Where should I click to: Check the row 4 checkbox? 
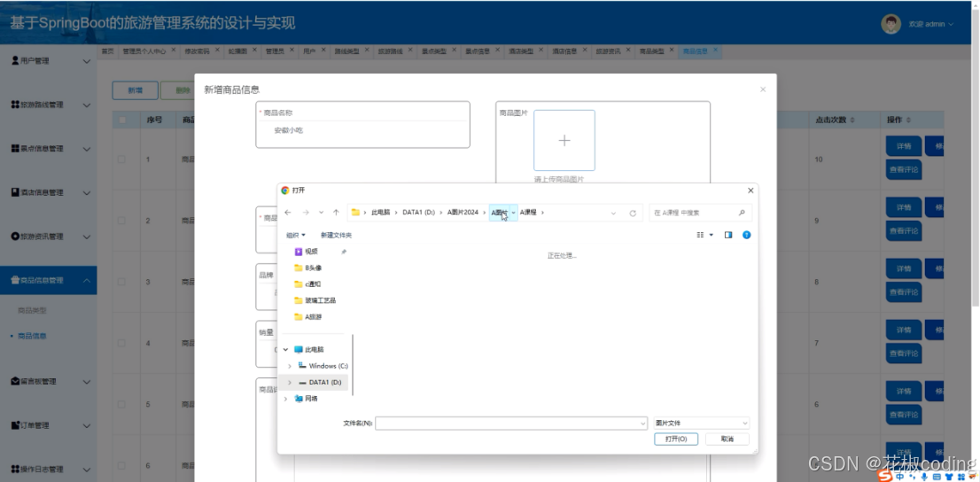pos(122,343)
